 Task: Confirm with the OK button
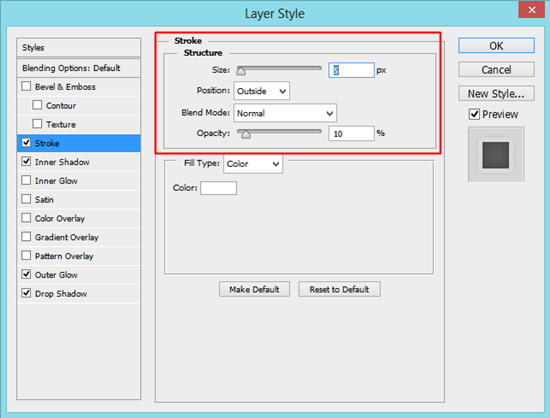[x=496, y=46]
